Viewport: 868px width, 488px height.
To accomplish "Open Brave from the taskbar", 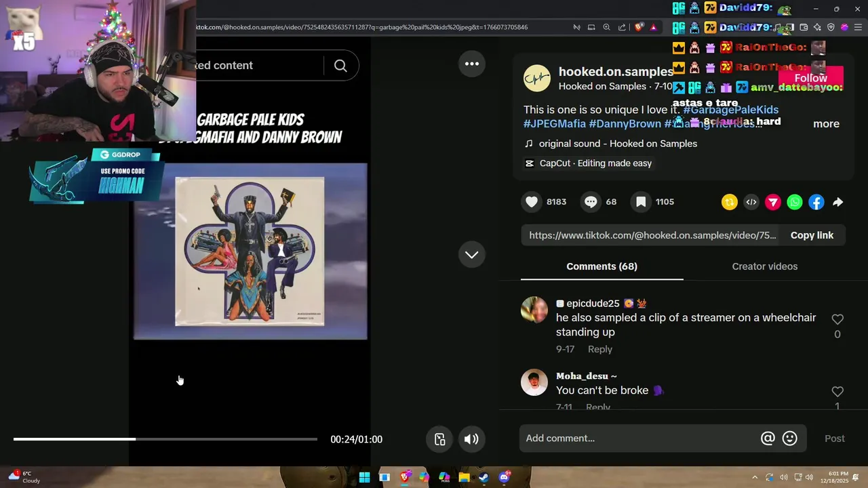I will [x=405, y=477].
